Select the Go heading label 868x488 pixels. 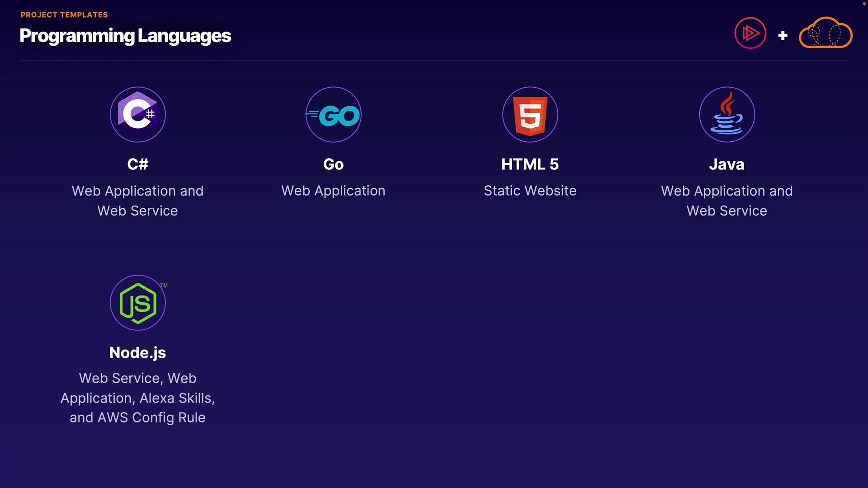333,164
